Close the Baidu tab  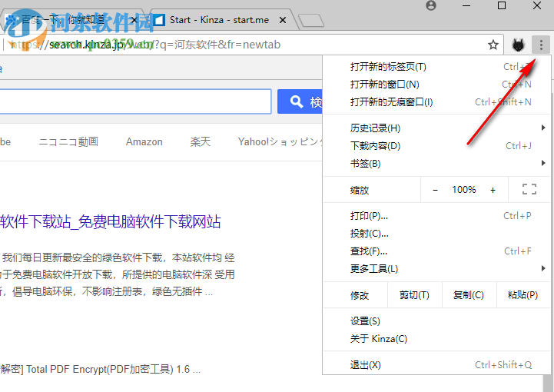coord(134,20)
